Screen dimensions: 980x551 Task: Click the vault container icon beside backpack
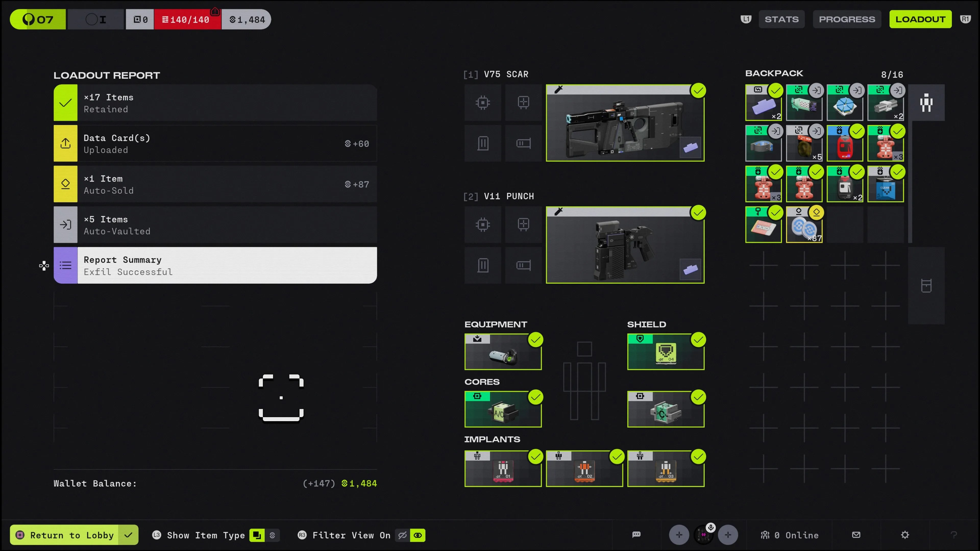tap(926, 286)
